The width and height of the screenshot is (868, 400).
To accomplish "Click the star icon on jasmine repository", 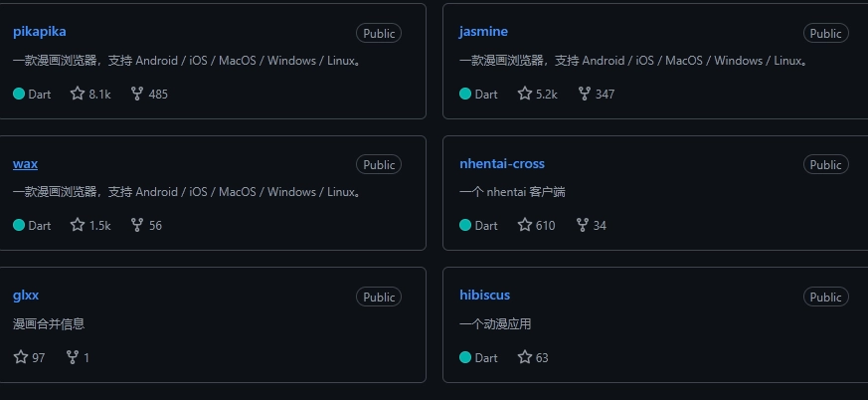I will click(x=525, y=94).
